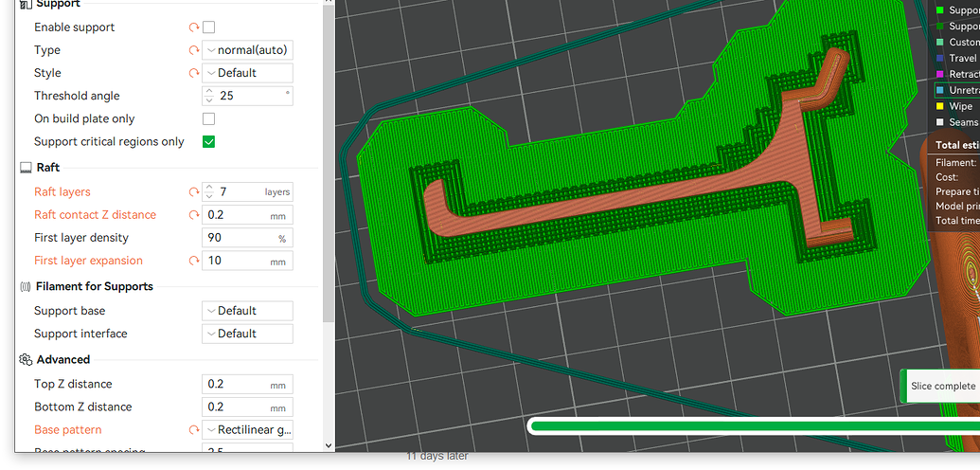
Task: Click the Filament: line in estimation panel
Action: [x=955, y=163]
